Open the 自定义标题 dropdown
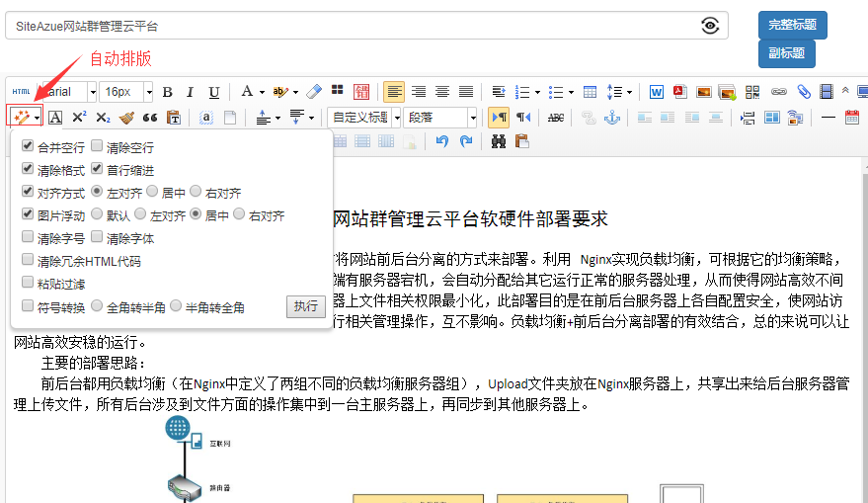Viewport: 868px width, 503px height. pos(396,118)
